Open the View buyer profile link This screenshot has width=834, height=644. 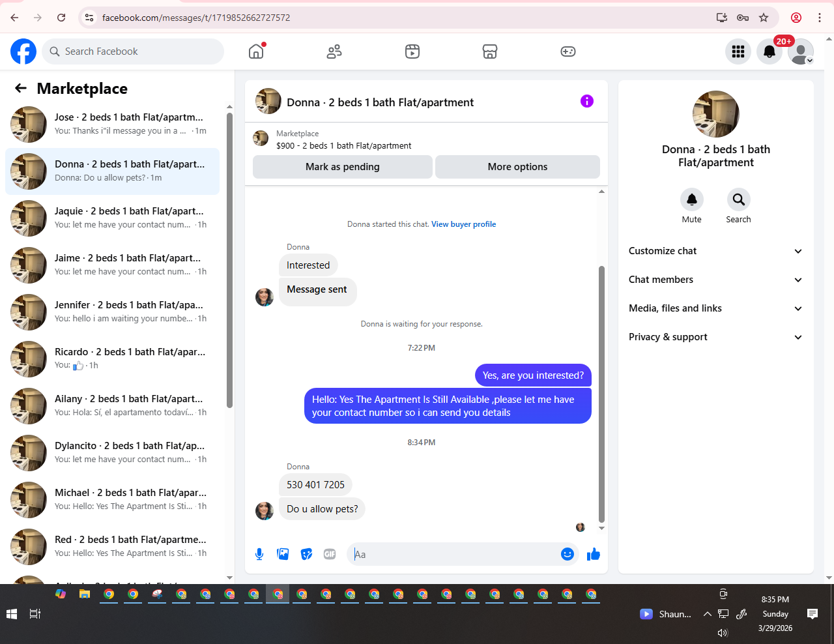464,224
